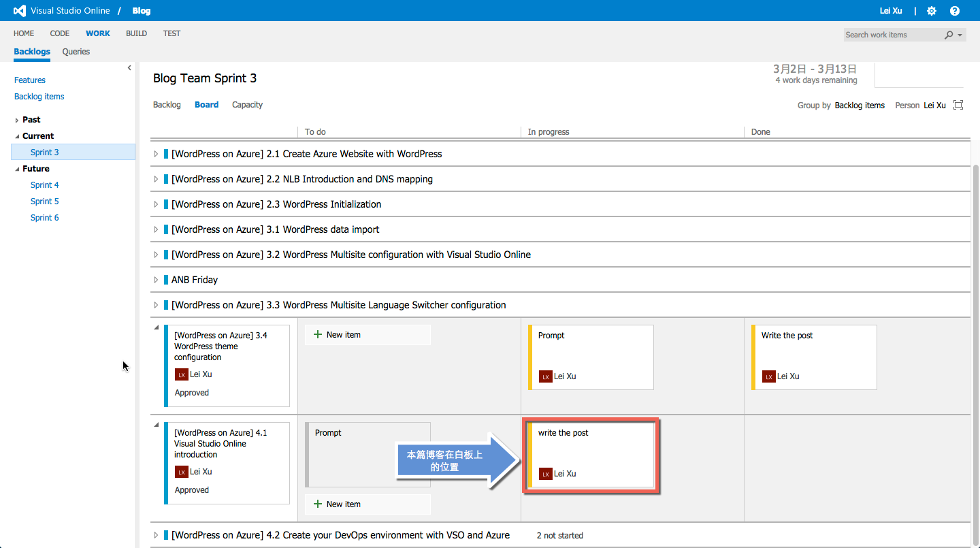Switch to the Backlogs tab
Image resolution: width=980 pixels, height=548 pixels.
point(32,52)
